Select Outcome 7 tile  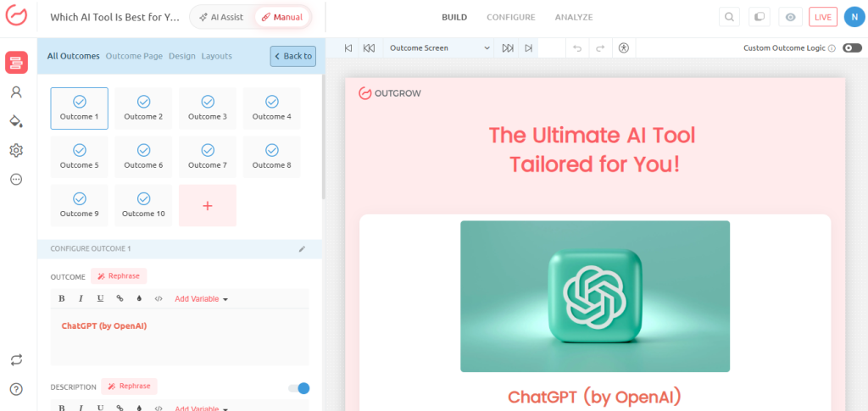coord(208,157)
